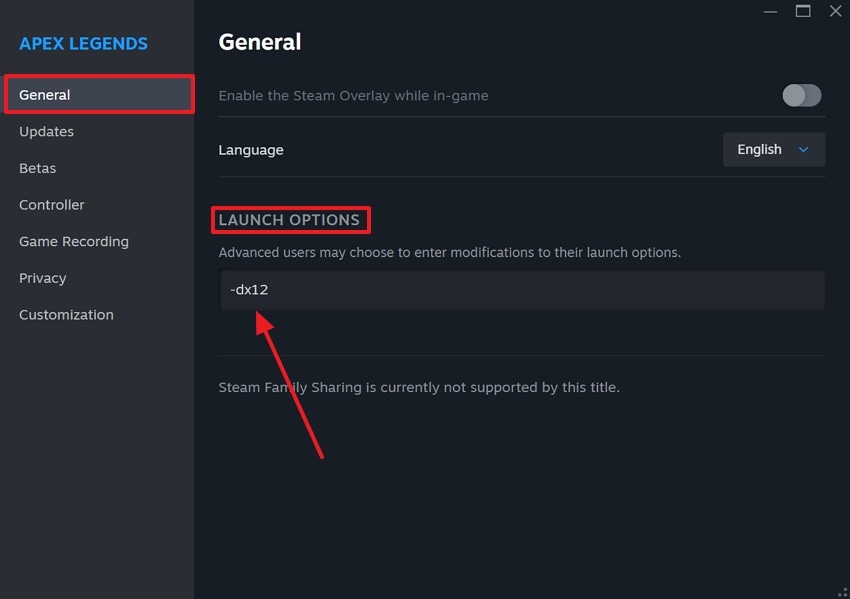Image resolution: width=850 pixels, height=599 pixels.
Task: Open the Controller settings section
Action: tap(51, 204)
